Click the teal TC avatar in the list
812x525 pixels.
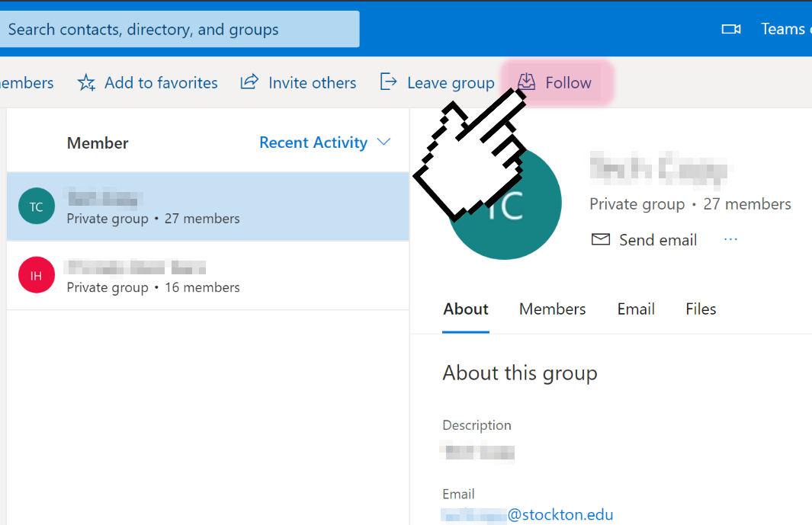tap(37, 206)
